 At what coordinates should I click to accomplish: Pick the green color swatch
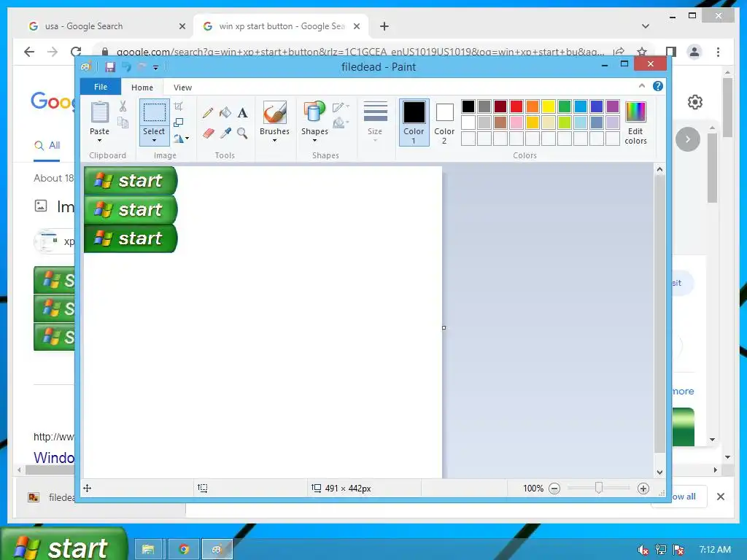564,106
